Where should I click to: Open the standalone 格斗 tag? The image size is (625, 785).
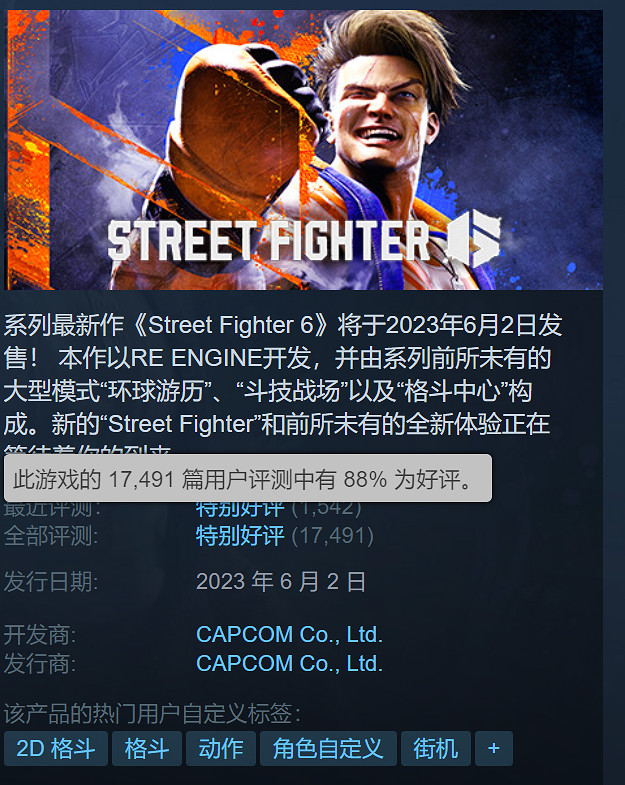pyautogui.click(x=147, y=748)
